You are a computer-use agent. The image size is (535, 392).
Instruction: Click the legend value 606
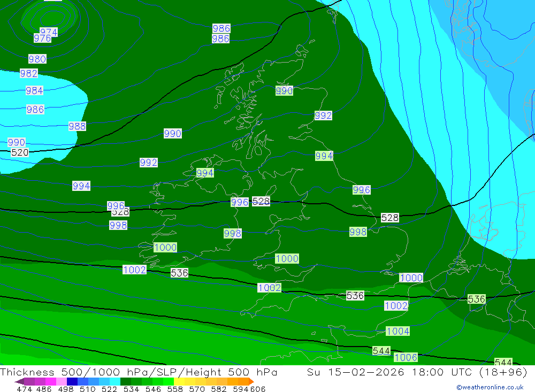(258, 389)
